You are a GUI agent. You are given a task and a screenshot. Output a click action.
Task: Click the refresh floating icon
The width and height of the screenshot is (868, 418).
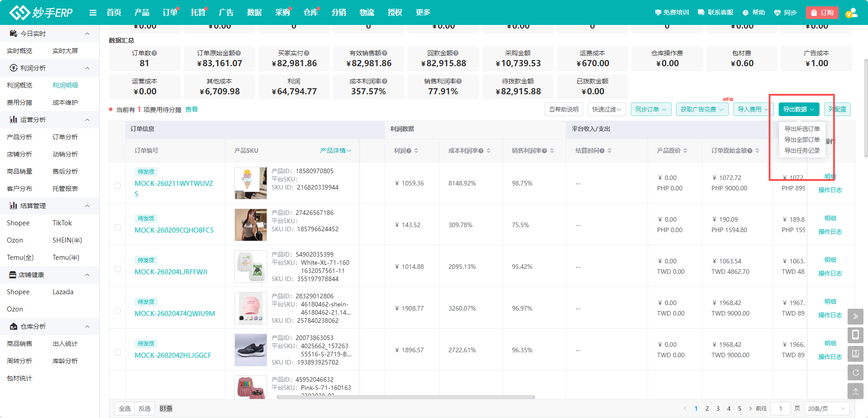coord(855,373)
